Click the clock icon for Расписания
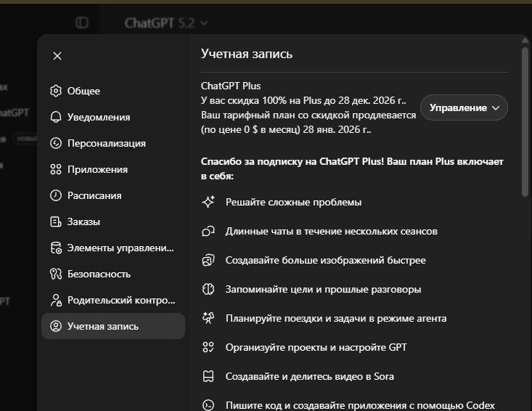This screenshot has height=411, width=532. (x=55, y=195)
